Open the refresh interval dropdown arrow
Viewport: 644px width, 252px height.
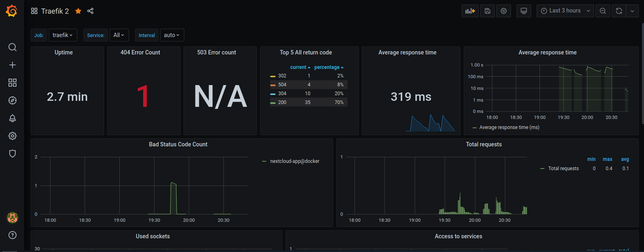632,11
